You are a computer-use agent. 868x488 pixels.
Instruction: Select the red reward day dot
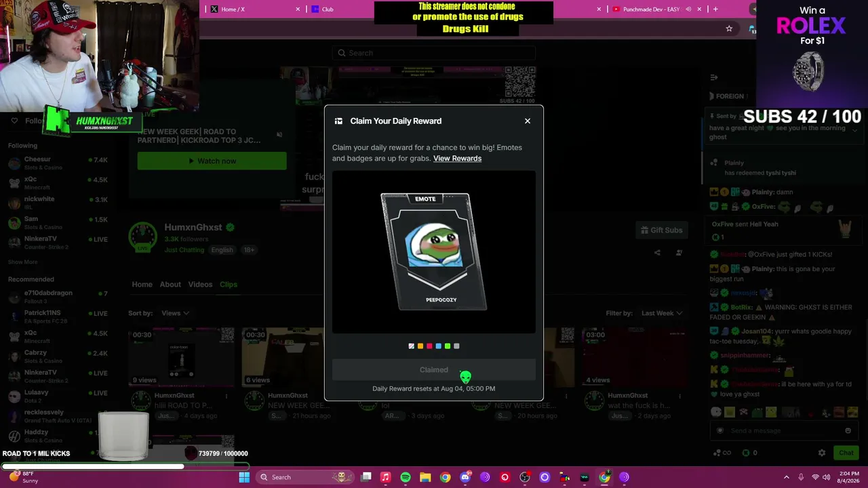click(x=429, y=346)
